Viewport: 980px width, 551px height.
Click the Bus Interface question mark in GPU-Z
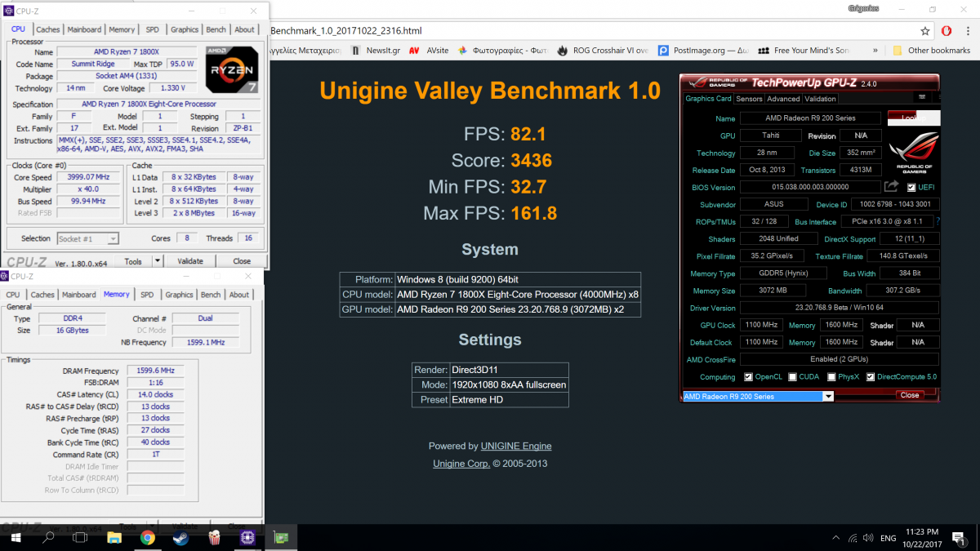(x=938, y=221)
